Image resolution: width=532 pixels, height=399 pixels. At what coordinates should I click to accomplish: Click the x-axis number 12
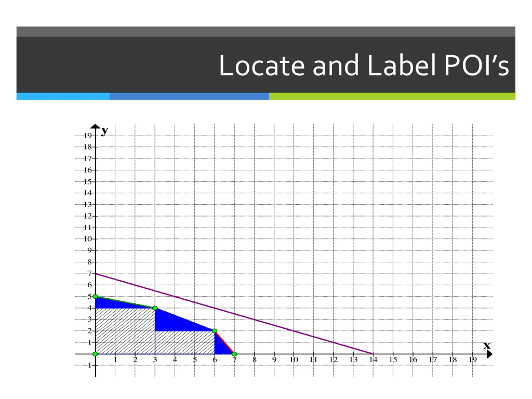(x=333, y=360)
